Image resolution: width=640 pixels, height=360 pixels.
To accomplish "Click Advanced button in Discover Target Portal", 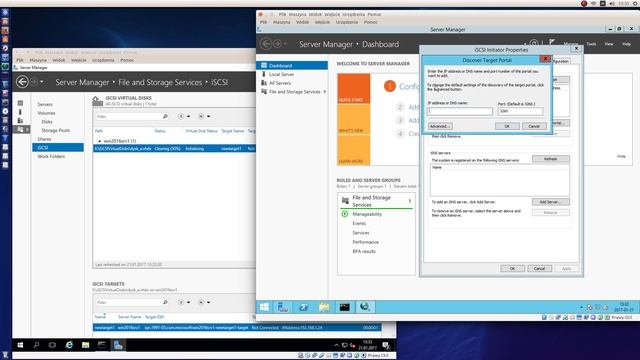I will (x=440, y=126).
